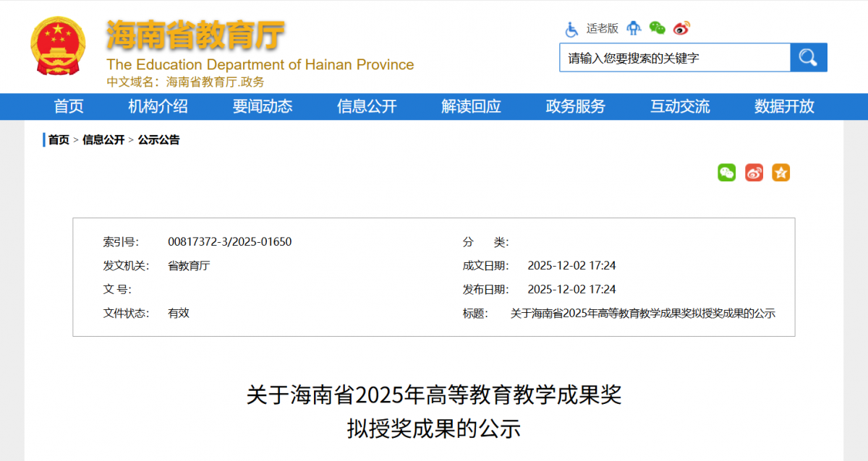Select 信息公开 in the blue navigation bar
Viewport: 868px width, 461px height.
coord(367,107)
